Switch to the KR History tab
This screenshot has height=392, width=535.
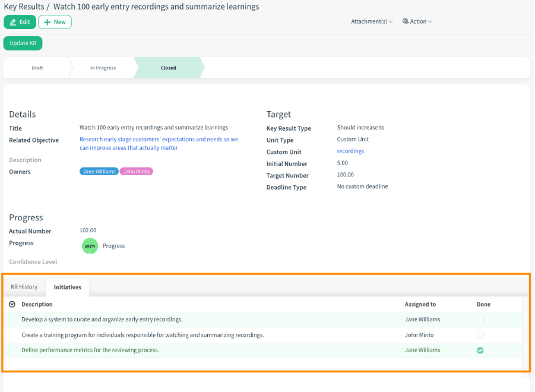click(24, 287)
